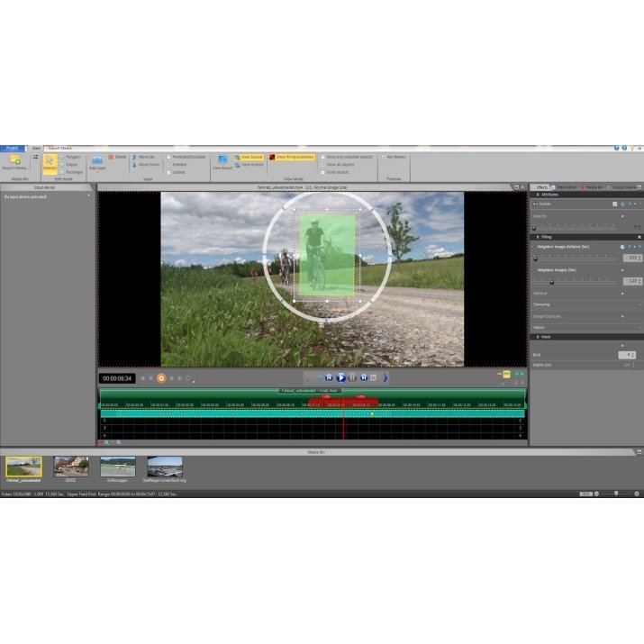644x644 pixels.
Task: Toggle the Protected/Excluded checkbox
Action: (168, 157)
